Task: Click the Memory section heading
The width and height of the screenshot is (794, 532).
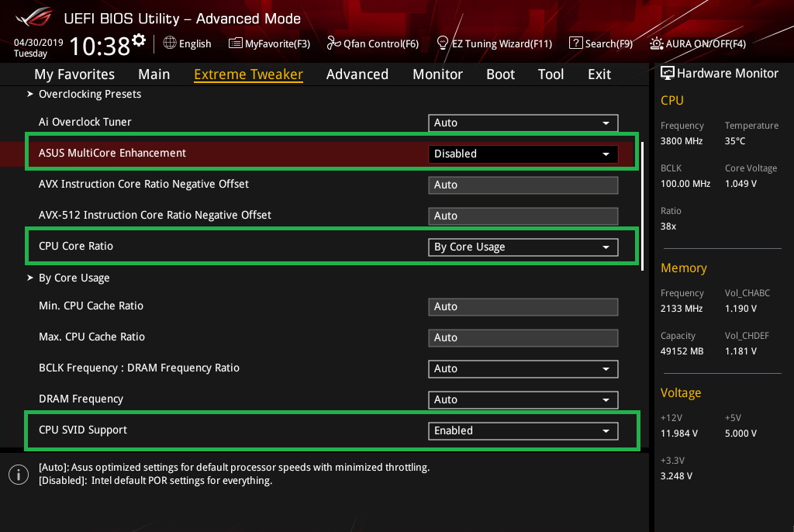Action: 684,268
